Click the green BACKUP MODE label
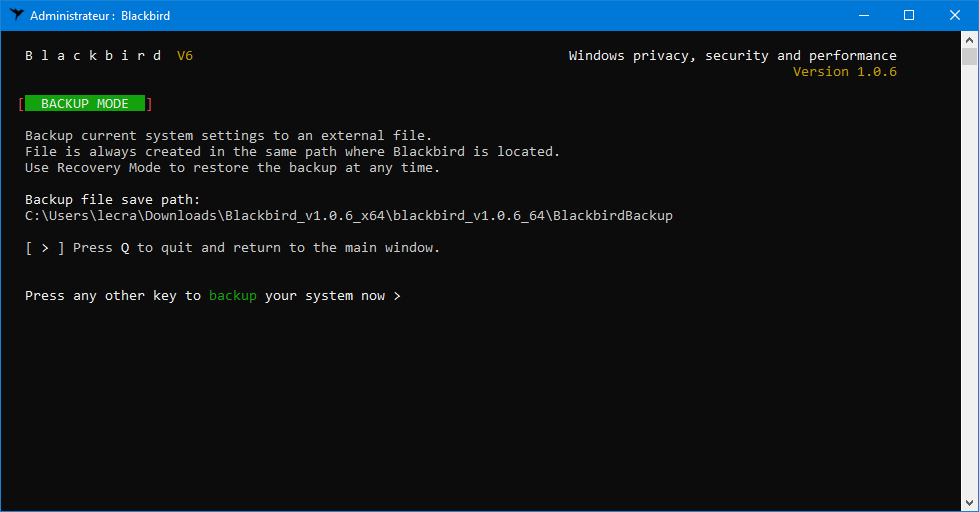This screenshot has width=979, height=512. [85, 104]
